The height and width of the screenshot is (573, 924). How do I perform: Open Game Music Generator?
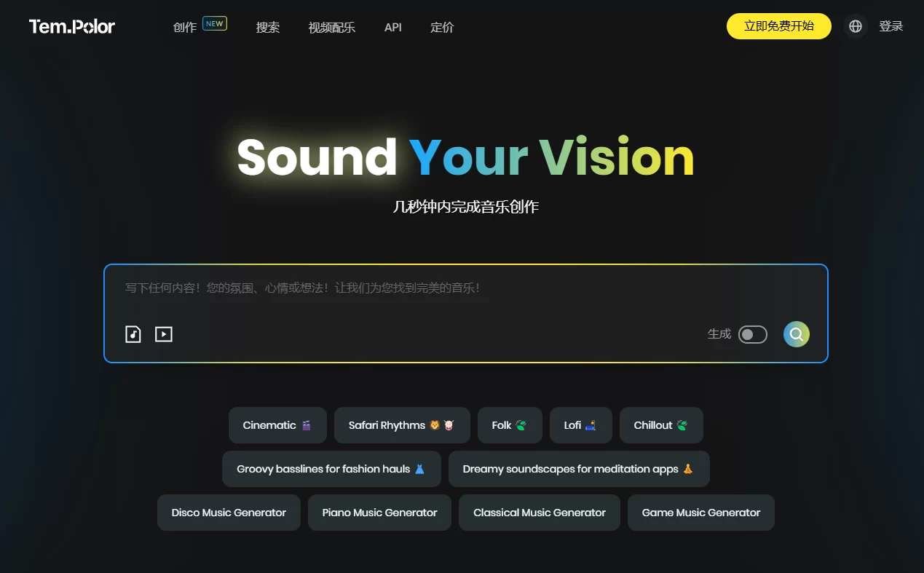click(x=700, y=513)
